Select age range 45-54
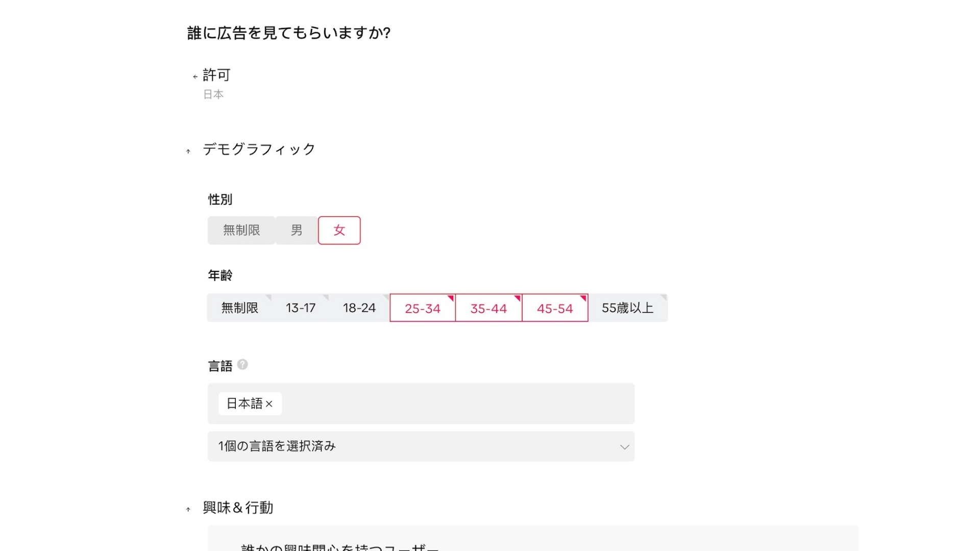980x551 pixels. click(554, 308)
